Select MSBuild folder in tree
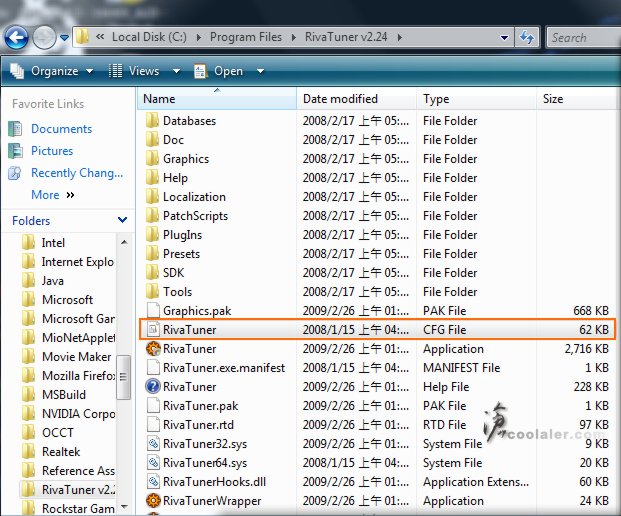 tap(63, 395)
